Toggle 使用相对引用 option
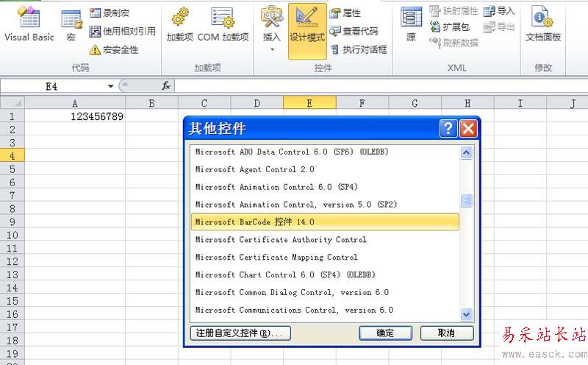The height and width of the screenshot is (365, 588). 123,31
